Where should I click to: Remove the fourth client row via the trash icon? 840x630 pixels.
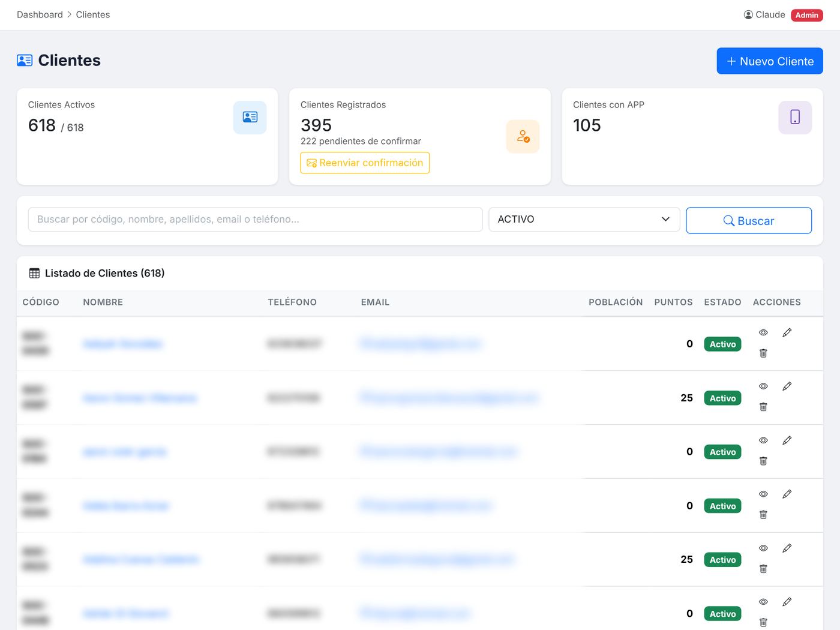click(x=763, y=515)
